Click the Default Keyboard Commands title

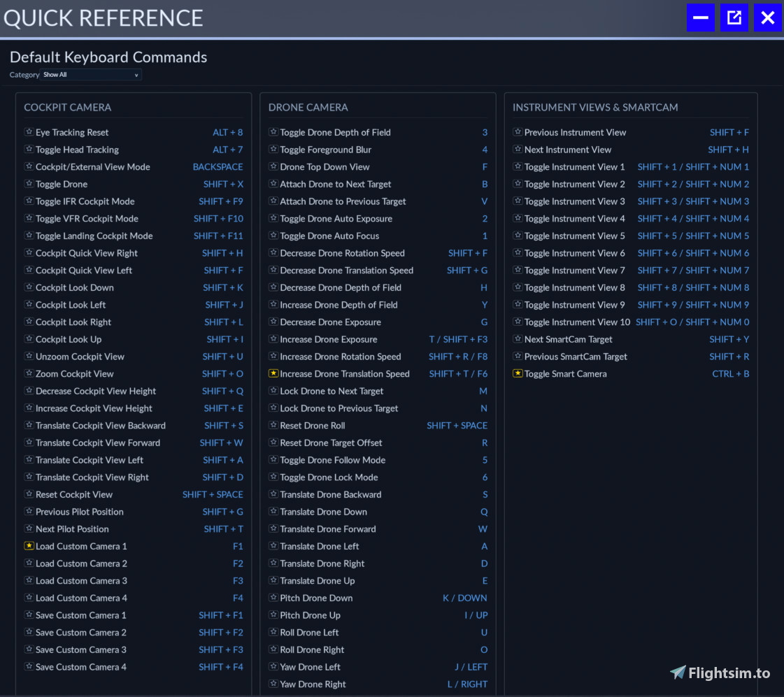click(108, 57)
